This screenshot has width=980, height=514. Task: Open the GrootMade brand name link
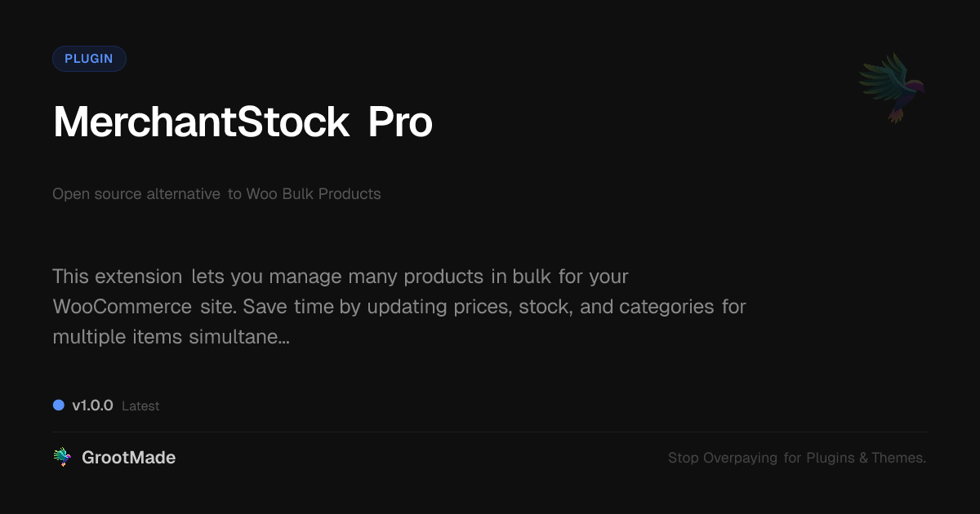(128, 458)
